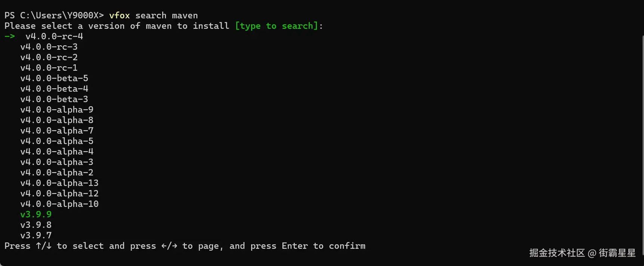644x266 pixels.
Task: Choose the v4.0.0-rc-2 list item
Action: pos(49,57)
